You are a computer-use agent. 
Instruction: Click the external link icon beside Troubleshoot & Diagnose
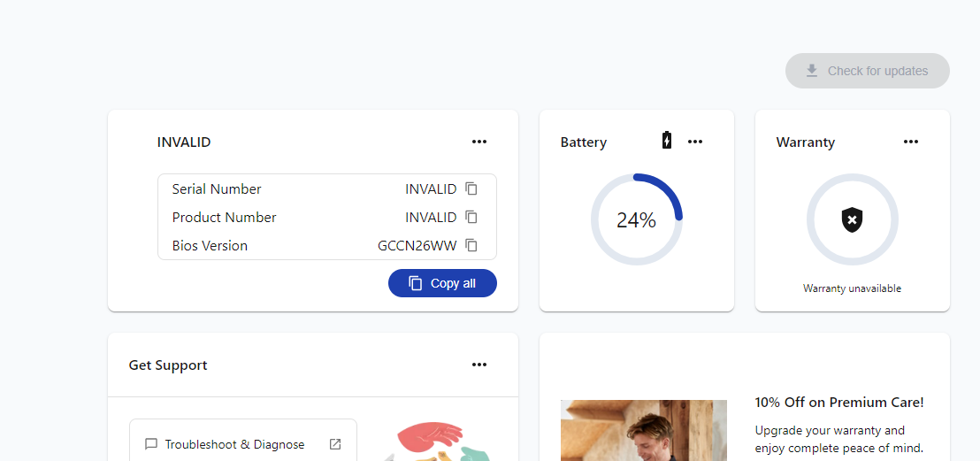pos(335,444)
